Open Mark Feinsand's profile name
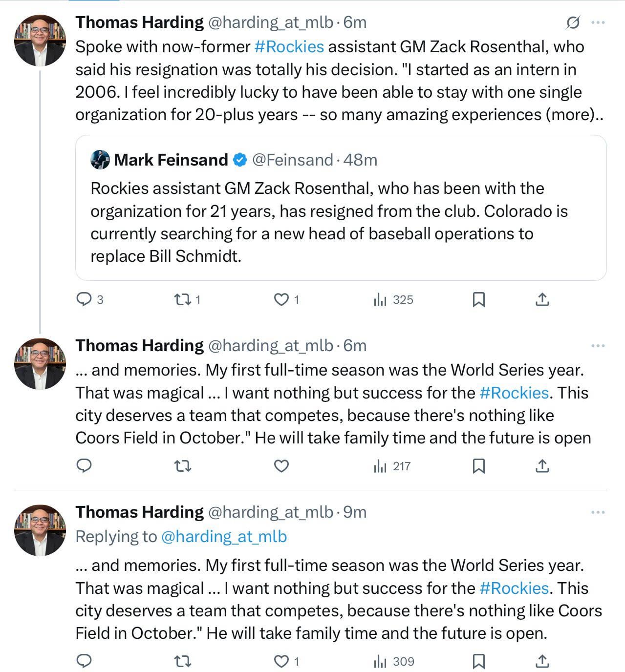The image size is (625, 672). 171,160
